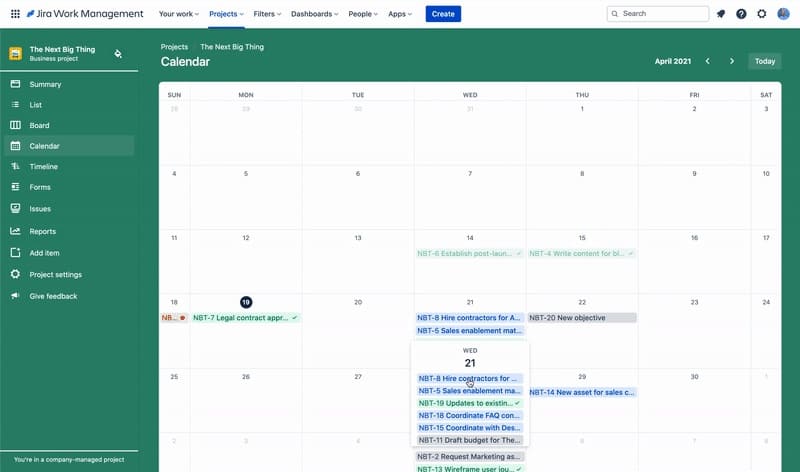Open the help question mark icon
The image size is (800, 472).
[x=741, y=14]
